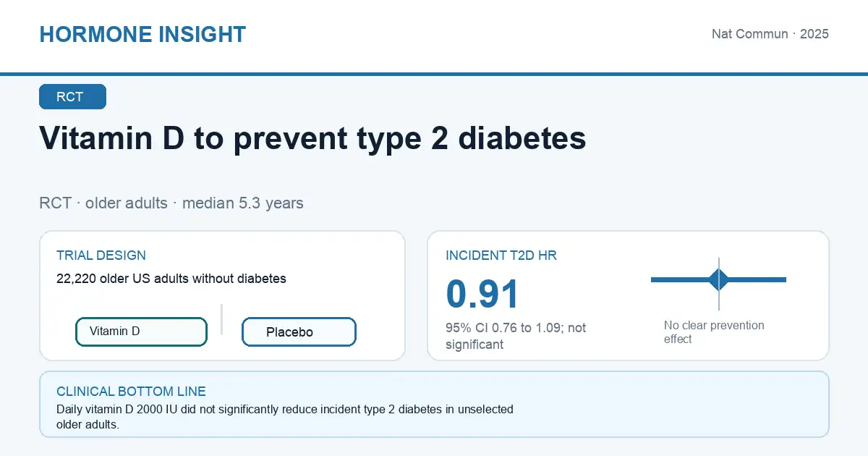Click the confidence interval line left end
Image resolution: width=868 pixels, height=456 pixels.
pyautogui.click(x=654, y=279)
